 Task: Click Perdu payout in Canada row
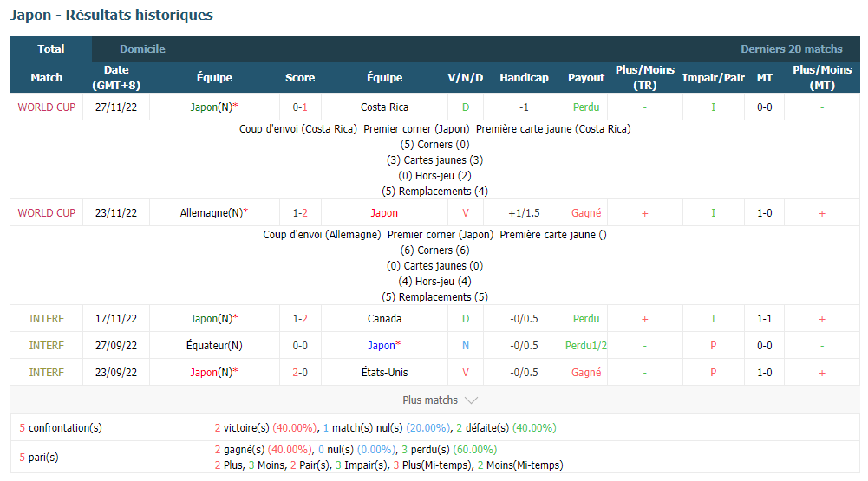click(x=585, y=318)
